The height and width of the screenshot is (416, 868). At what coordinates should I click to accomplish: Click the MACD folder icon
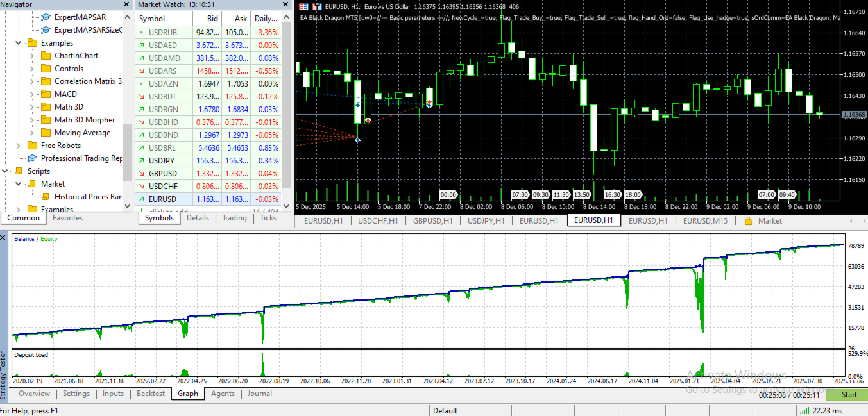coord(46,94)
